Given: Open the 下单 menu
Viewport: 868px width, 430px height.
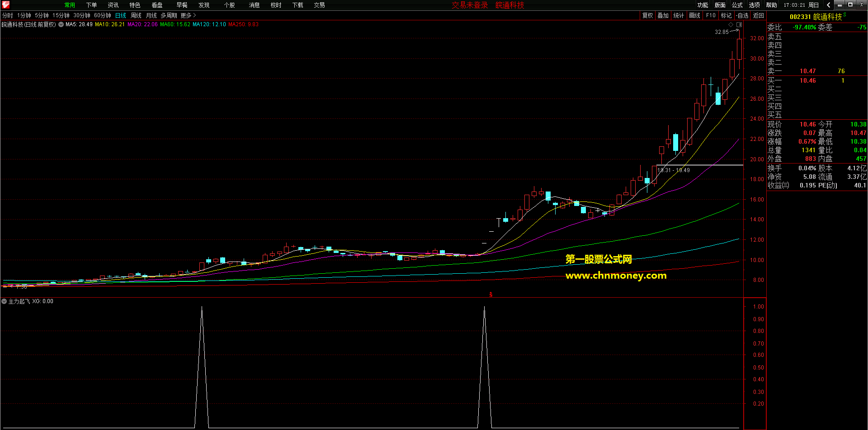Looking at the screenshot, I should (91, 5).
